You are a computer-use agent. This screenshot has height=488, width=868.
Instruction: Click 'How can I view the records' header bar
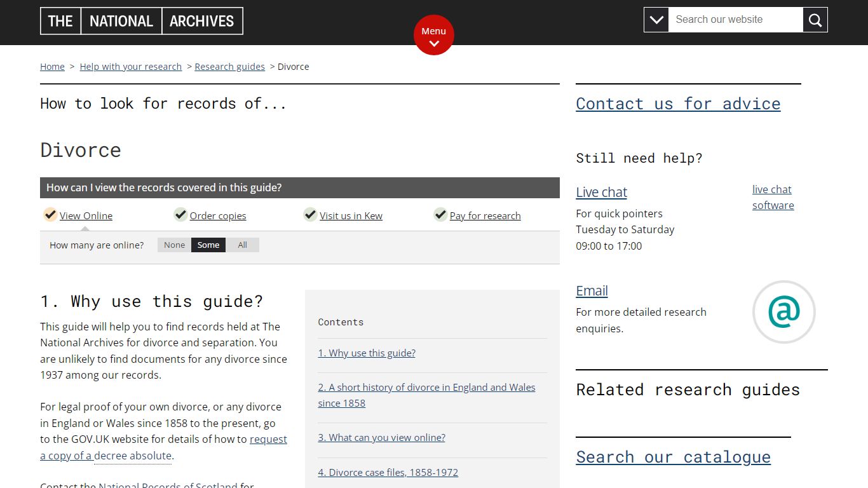pos(300,188)
